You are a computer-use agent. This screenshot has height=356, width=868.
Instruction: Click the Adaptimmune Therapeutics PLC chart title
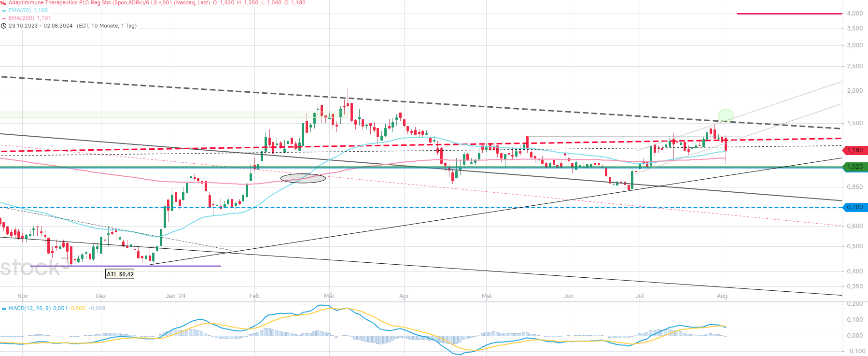pos(110,3)
